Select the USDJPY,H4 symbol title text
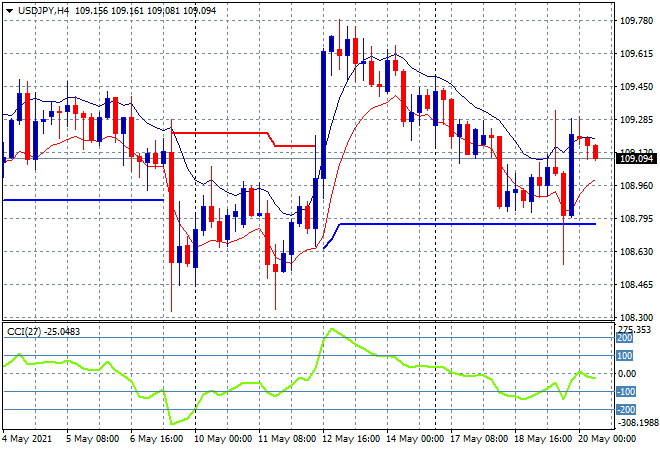 coord(43,11)
